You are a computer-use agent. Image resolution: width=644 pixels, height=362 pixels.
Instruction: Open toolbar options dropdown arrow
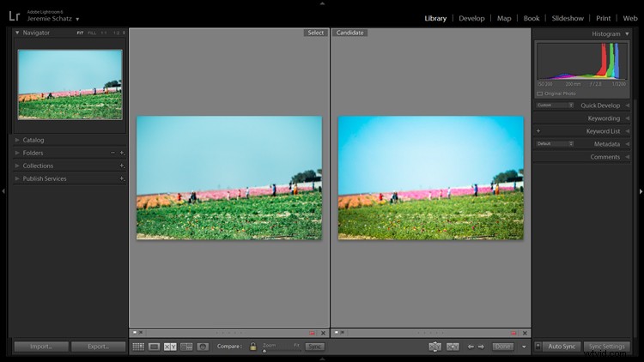pyautogui.click(x=524, y=347)
